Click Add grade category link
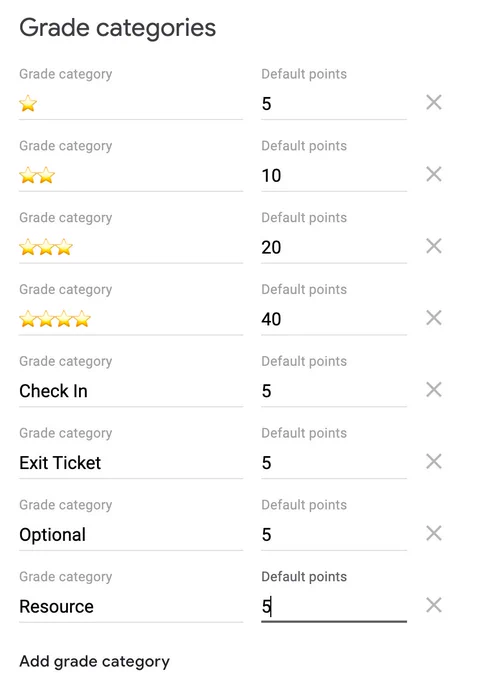Screen dimensions: 490x680 [95, 662]
